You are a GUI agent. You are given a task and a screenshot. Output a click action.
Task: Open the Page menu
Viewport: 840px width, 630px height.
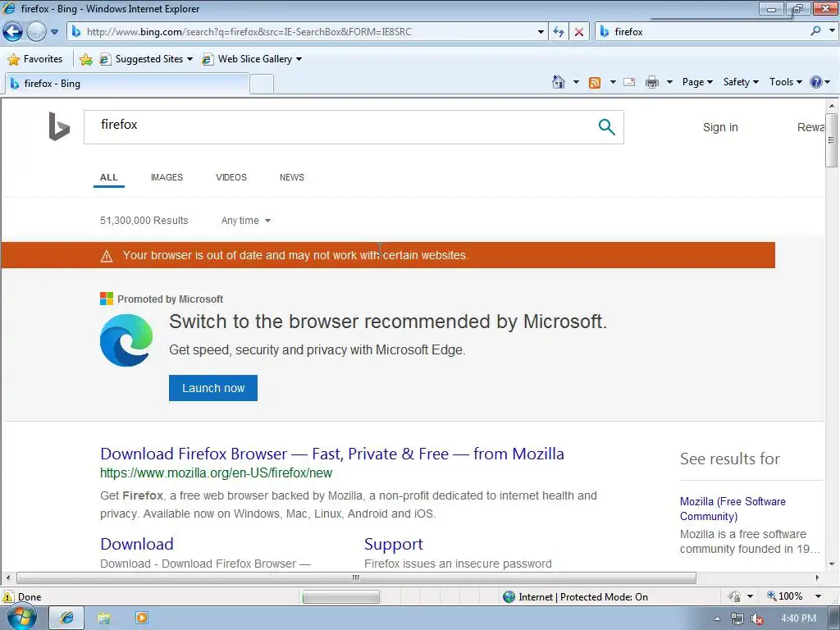click(x=697, y=82)
